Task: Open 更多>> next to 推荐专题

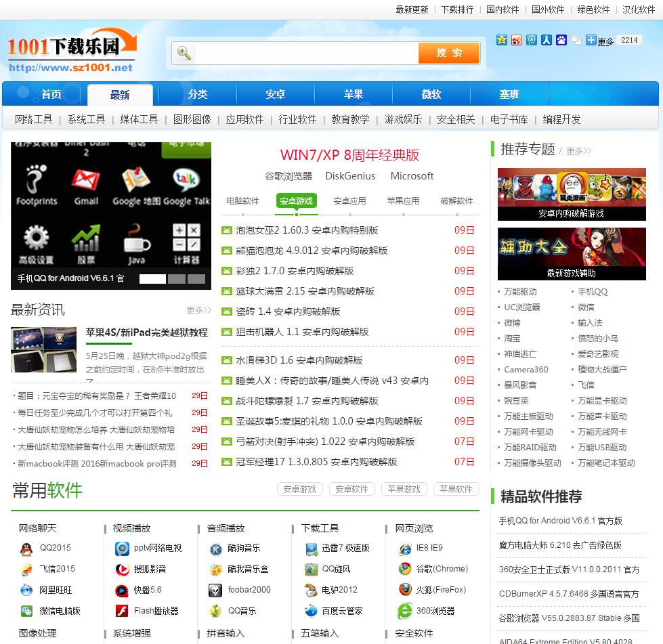Action: click(x=579, y=151)
